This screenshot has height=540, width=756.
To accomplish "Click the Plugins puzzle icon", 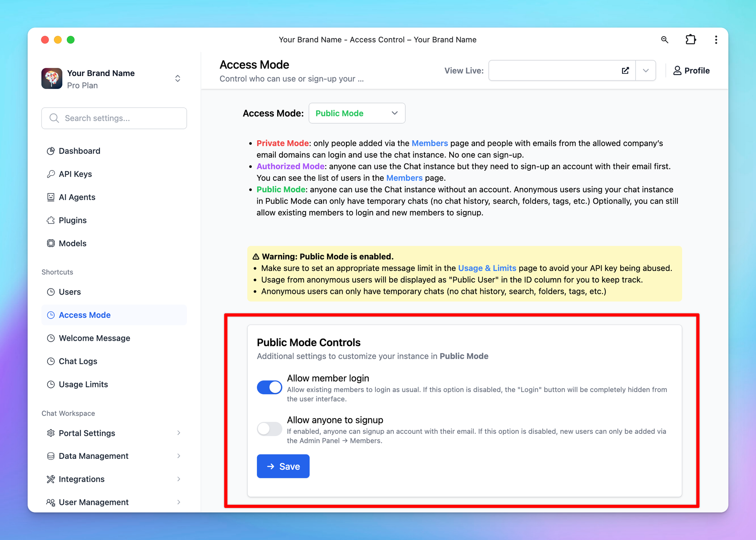I will (51, 220).
